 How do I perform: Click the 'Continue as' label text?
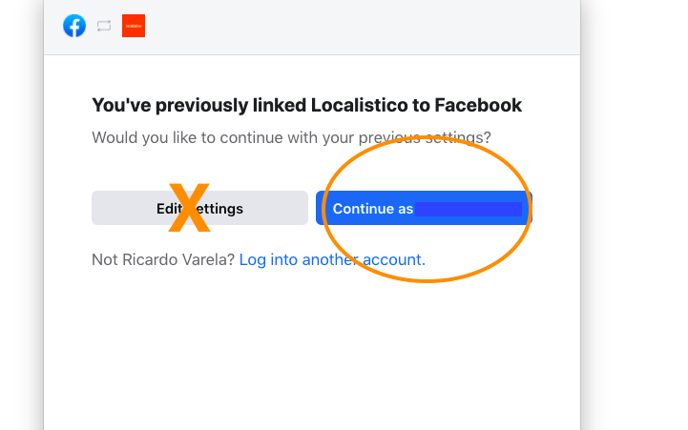373,209
